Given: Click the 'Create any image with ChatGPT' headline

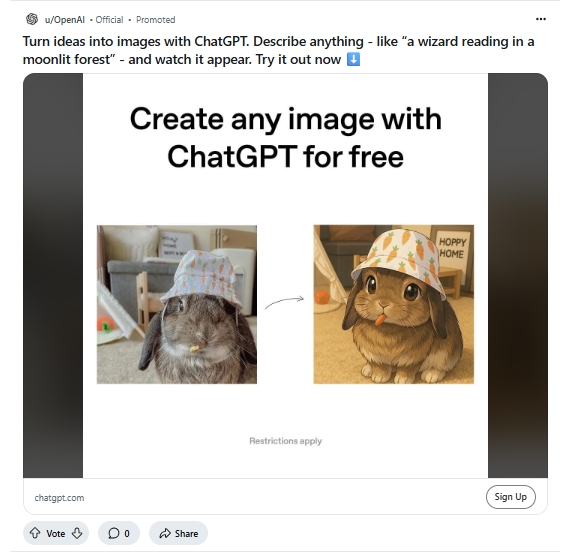Looking at the screenshot, I should (286, 138).
